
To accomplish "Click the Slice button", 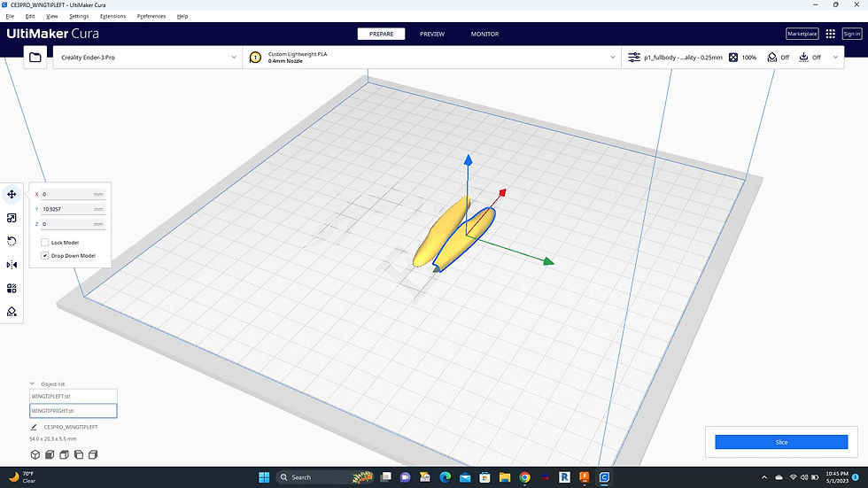I will [x=781, y=442].
